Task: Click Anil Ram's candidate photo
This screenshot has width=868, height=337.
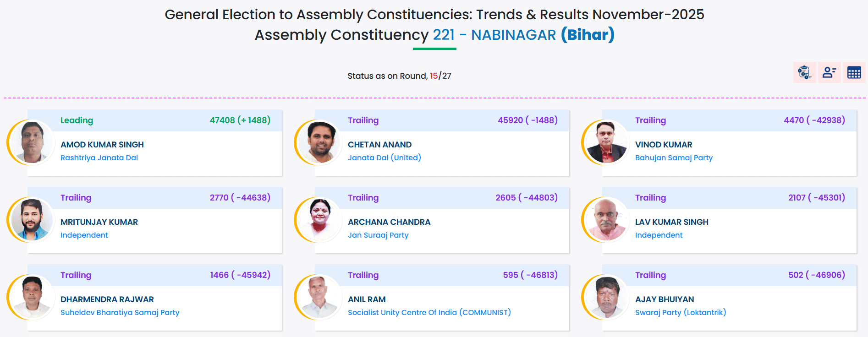Action: pyautogui.click(x=319, y=297)
